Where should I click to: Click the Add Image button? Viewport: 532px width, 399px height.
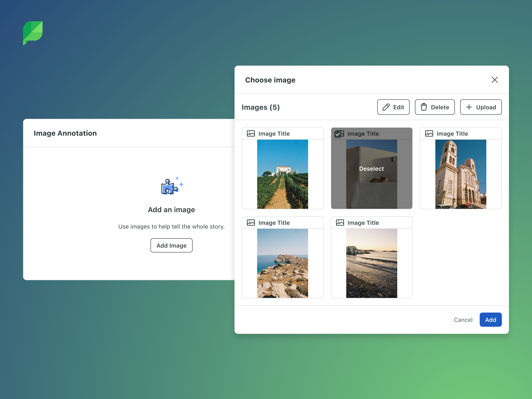point(172,246)
